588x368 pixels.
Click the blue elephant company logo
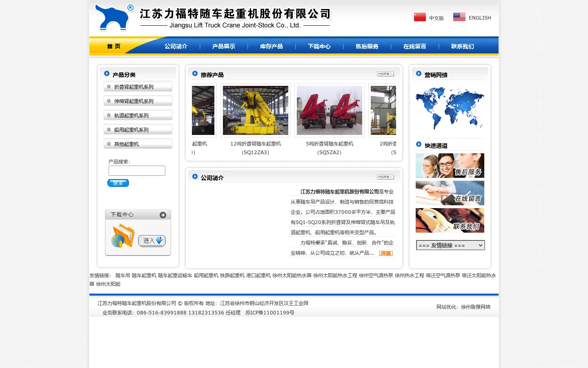[114, 18]
